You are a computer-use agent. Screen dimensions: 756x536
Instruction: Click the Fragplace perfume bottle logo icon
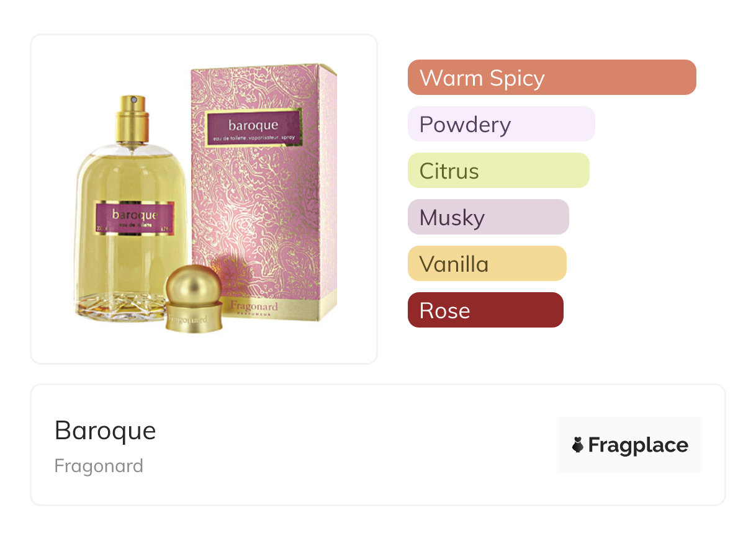(578, 445)
